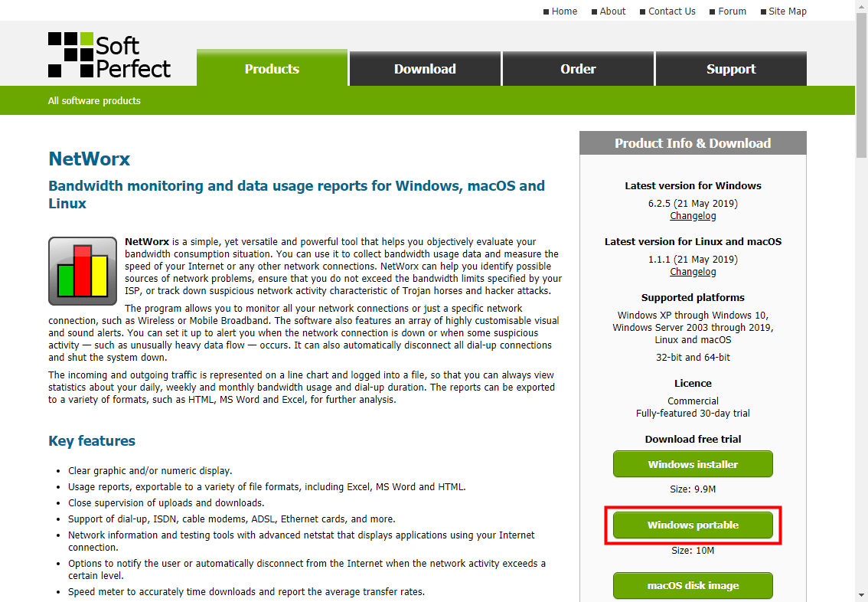
Task: Click the Close supervision of uploads bullet
Action: [x=166, y=503]
